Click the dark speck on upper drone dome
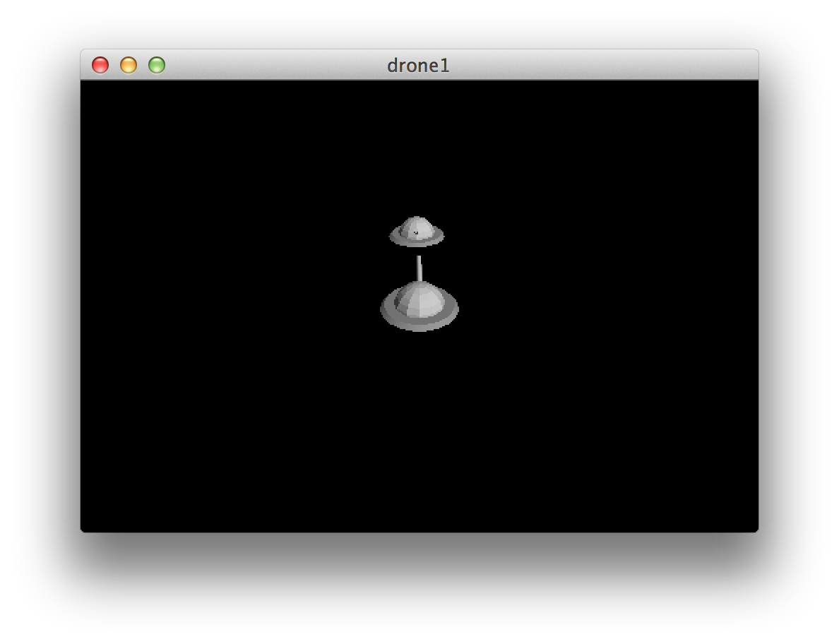 pos(416,232)
